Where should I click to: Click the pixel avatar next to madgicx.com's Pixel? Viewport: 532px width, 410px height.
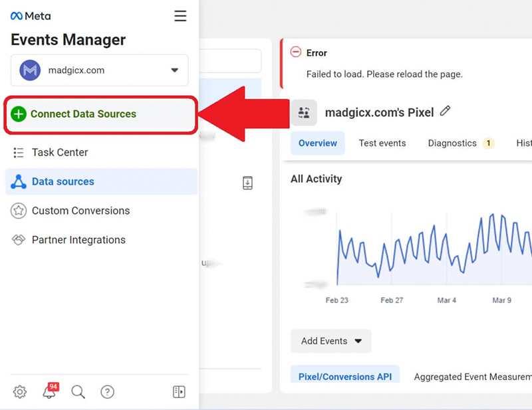tap(305, 112)
